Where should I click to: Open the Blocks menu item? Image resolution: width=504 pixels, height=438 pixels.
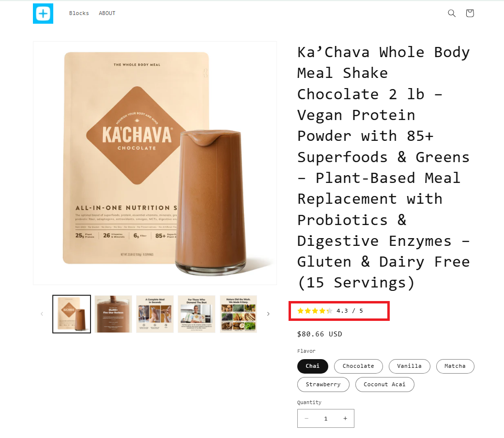click(x=79, y=13)
